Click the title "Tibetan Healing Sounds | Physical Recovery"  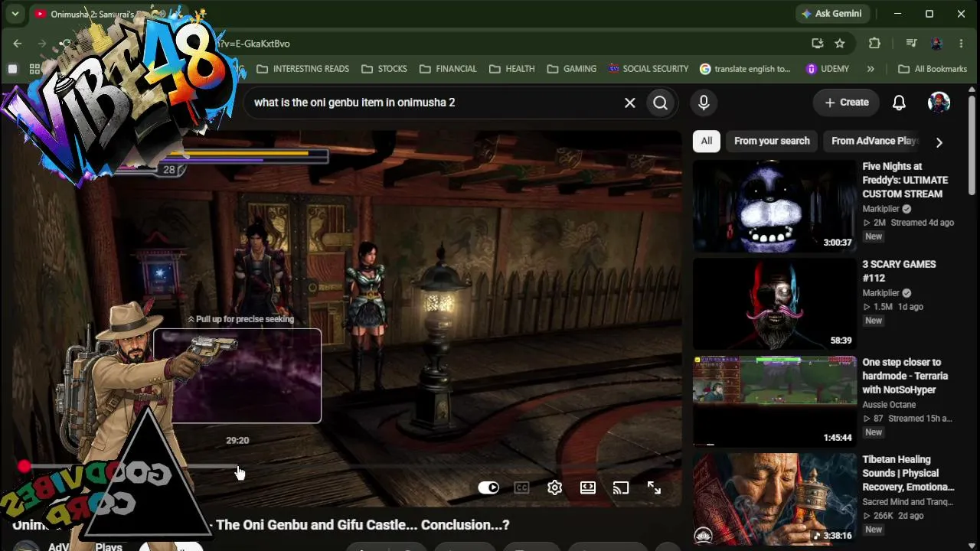[x=908, y=473]
